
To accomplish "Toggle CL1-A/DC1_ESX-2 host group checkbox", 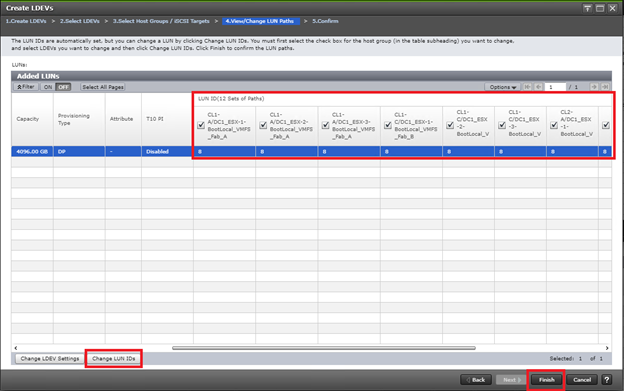I will 263,125.
